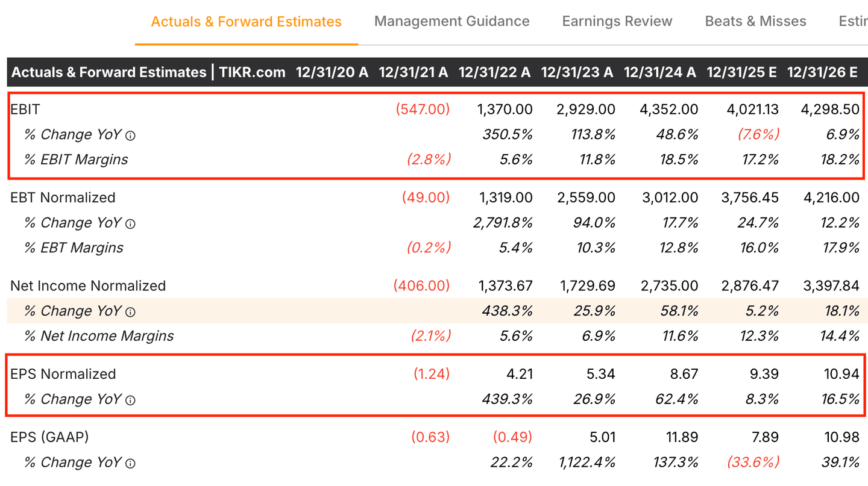This screenshot has height=486, width=868.
Task: Open info icon in Net Income % Change YoY row
Action: tap(130, 312)
